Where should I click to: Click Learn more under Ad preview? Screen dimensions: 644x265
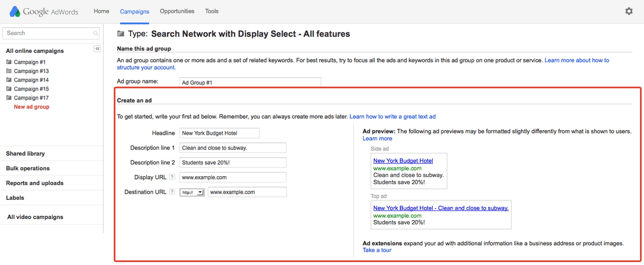(377, 139)
